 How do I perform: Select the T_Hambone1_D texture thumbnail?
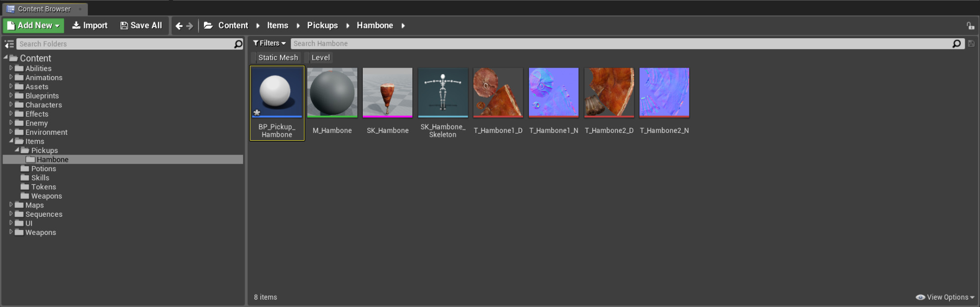click(x=498, y=93)
